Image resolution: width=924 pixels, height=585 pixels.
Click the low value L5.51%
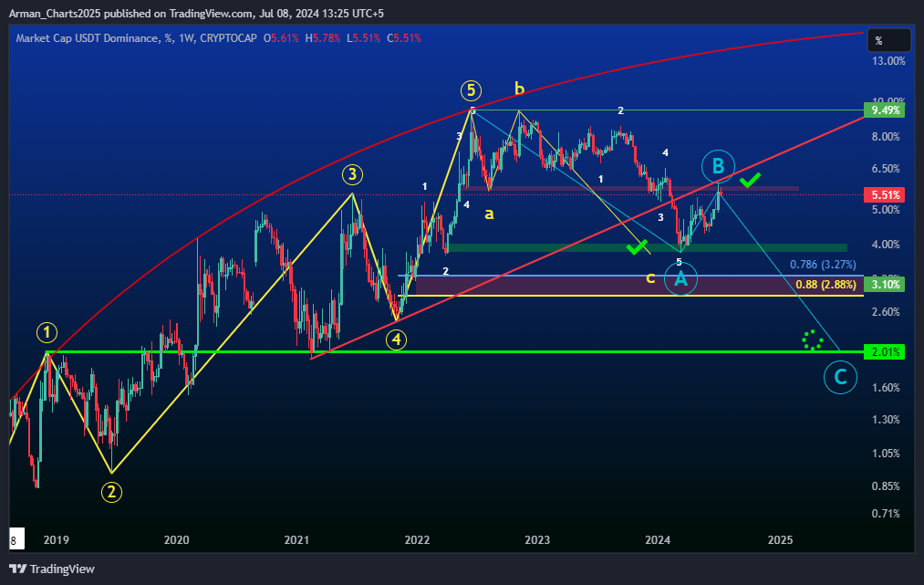pos(363,38)
